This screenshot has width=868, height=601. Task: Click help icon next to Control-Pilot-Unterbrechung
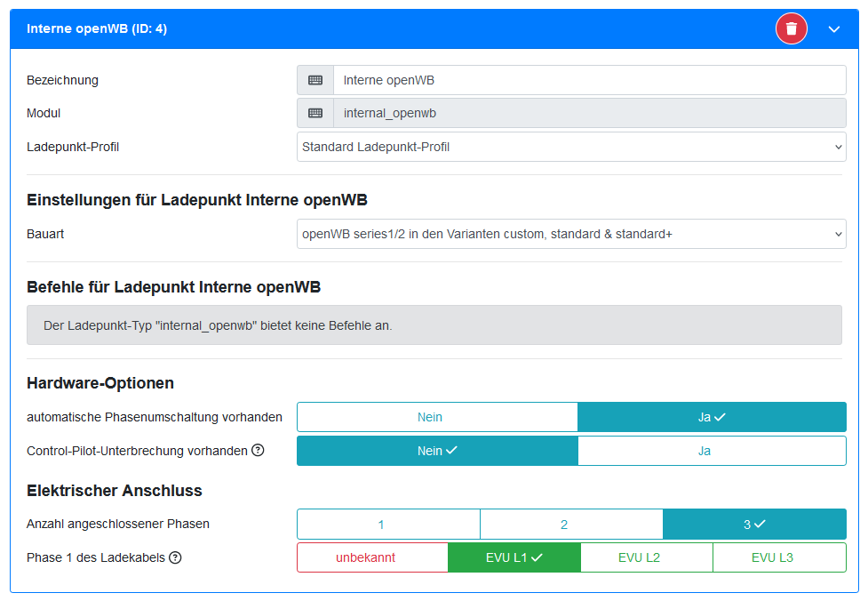point(258,451)
